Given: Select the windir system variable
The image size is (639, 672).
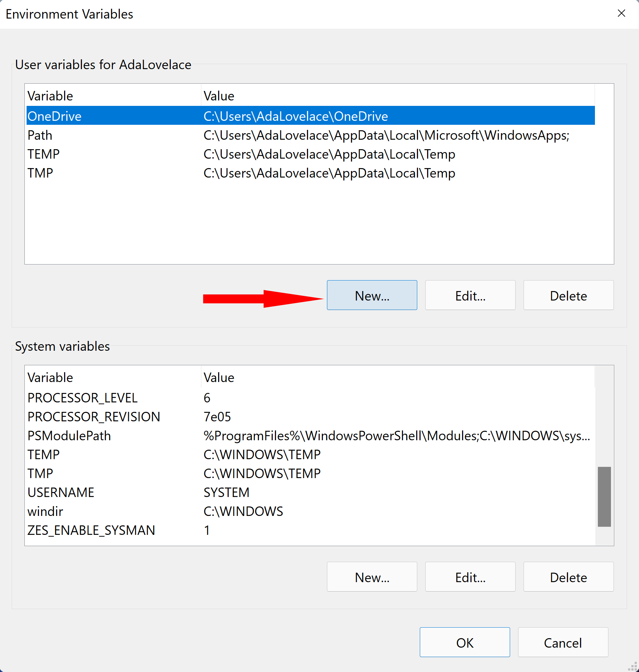Looking at the screenshot, I should 46,512.
